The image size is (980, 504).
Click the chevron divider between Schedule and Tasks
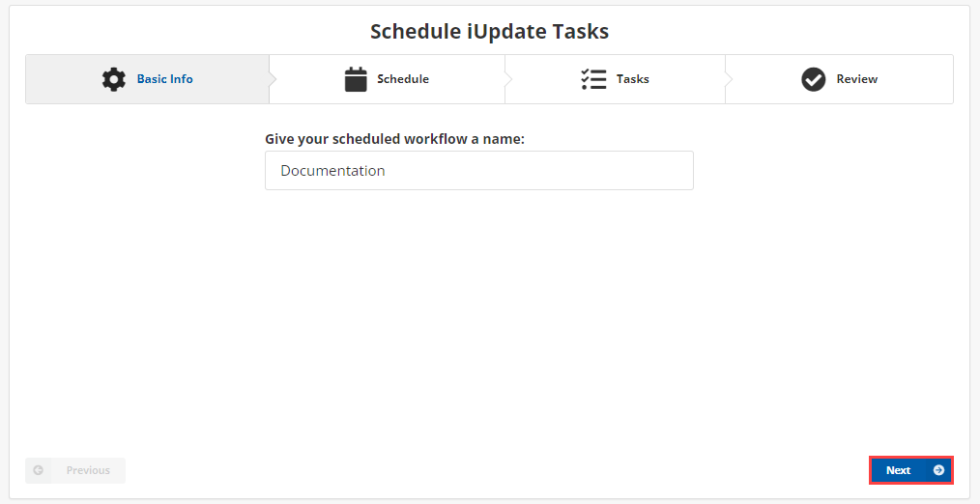(x=508, y=79)
